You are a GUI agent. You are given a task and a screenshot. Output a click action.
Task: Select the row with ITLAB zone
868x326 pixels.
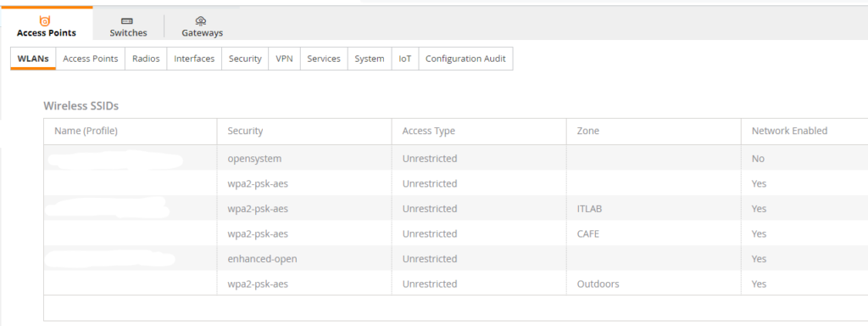(455, 209)
